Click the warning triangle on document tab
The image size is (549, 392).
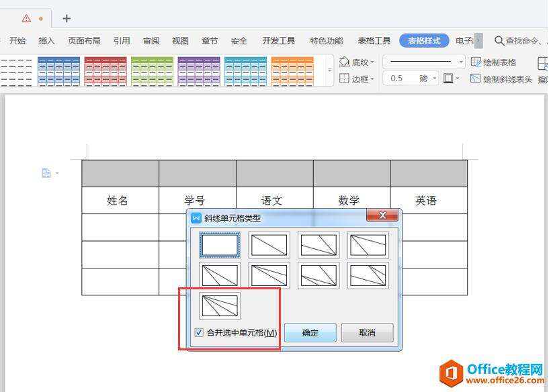click(x=26, y=18)
